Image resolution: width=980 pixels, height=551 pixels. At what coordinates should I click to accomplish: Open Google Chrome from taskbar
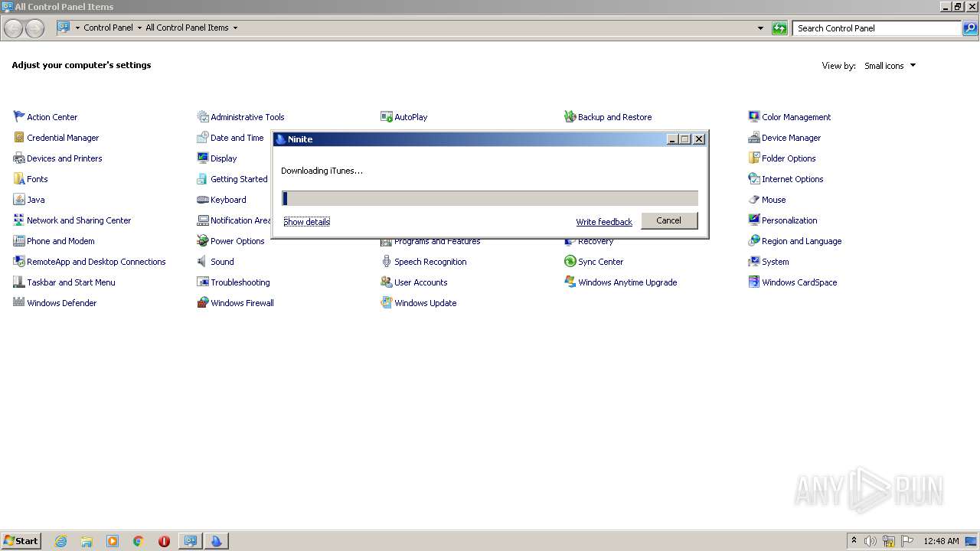coord(138,541)
